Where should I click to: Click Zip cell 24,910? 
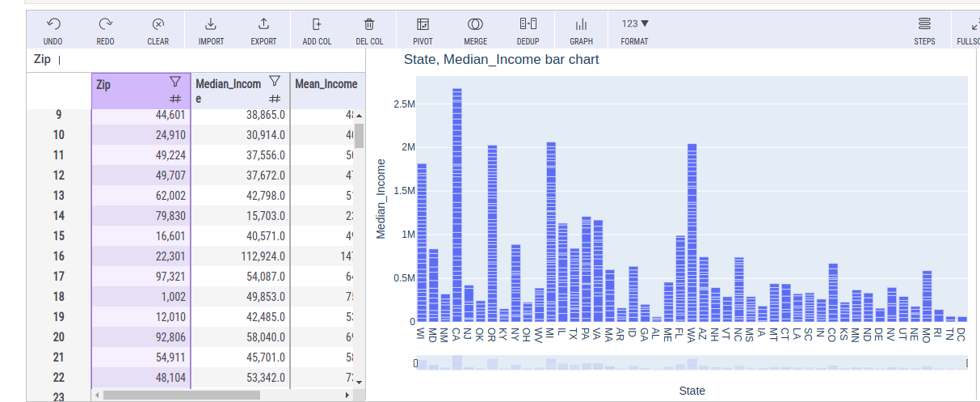click(x=141, y=135)
